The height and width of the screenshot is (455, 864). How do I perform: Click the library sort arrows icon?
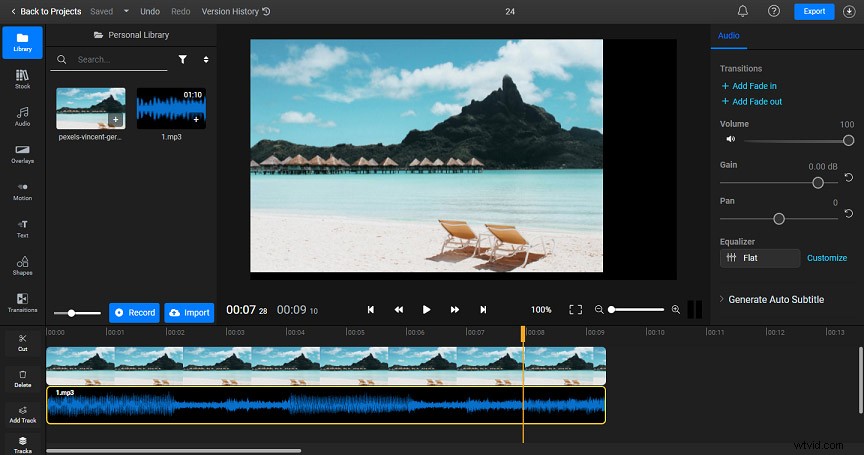206,59
